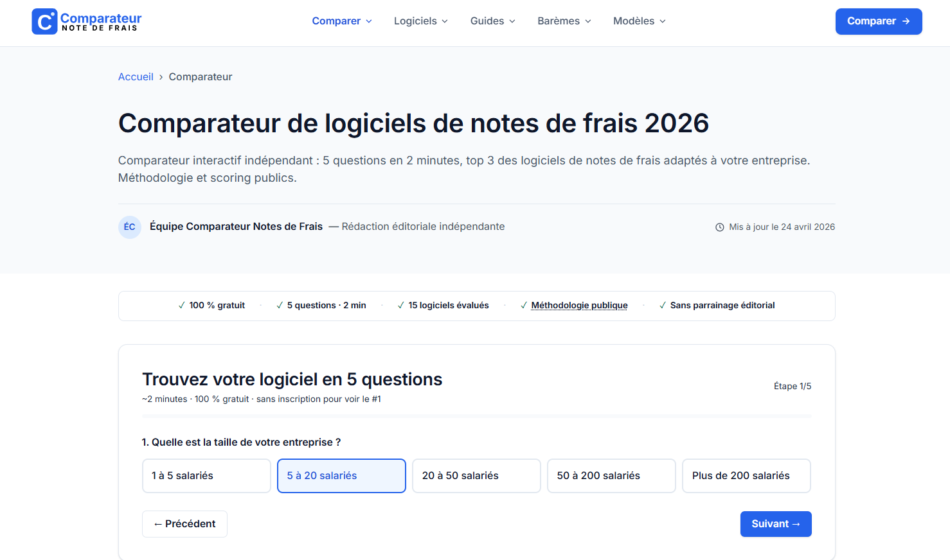Expand the Logiciels dropdown menu
Image resolution: width=950 pixels, height=560 pixels.
tap(421, 21)
